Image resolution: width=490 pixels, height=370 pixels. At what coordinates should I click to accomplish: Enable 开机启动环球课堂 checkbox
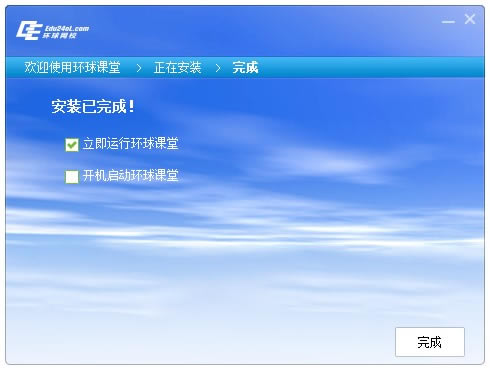tap(72, 176)
